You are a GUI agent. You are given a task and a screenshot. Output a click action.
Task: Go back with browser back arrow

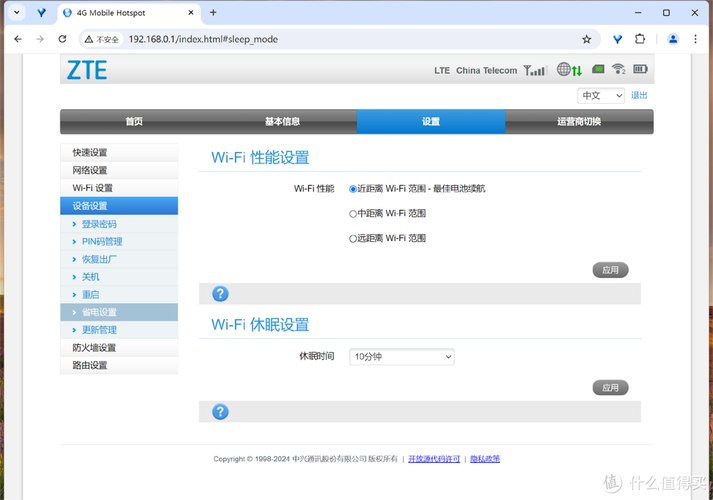[18, 39]
